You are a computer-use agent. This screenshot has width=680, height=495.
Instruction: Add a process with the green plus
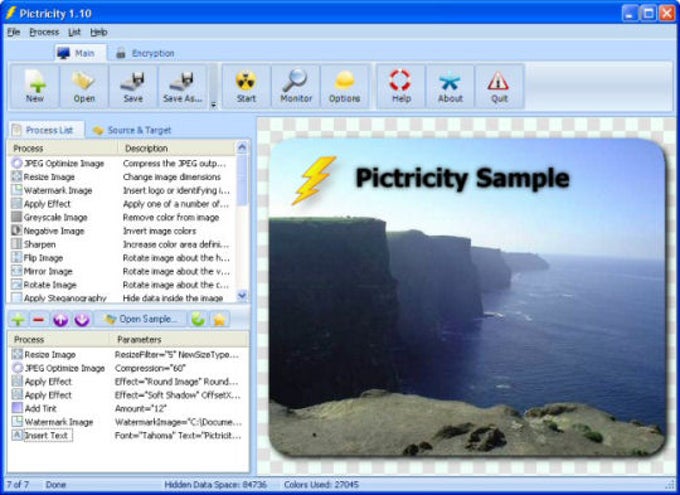coord(18,320)
